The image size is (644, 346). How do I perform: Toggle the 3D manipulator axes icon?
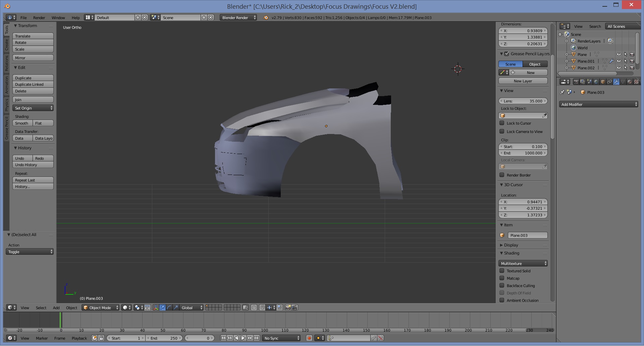pyautogui.click(x=156, y=308)
